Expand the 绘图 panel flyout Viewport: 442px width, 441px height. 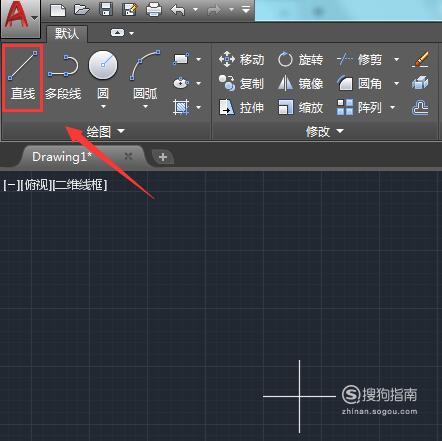pos(105,132)
